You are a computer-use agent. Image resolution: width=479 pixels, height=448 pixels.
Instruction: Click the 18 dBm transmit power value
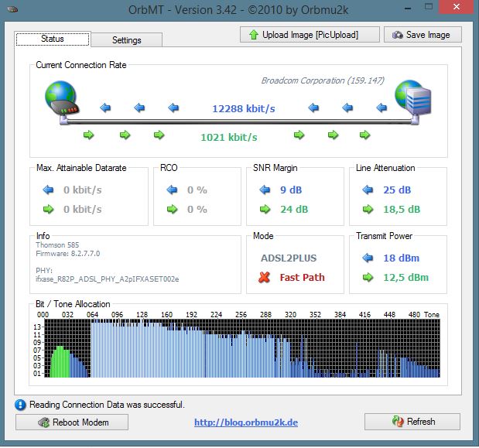[x=401, y=258]
